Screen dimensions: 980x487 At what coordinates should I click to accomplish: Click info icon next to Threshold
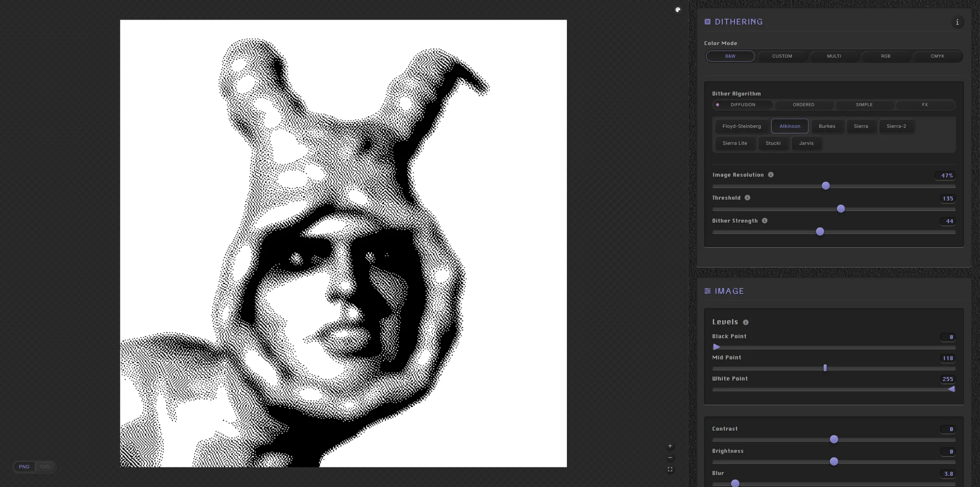coord(747,198)
